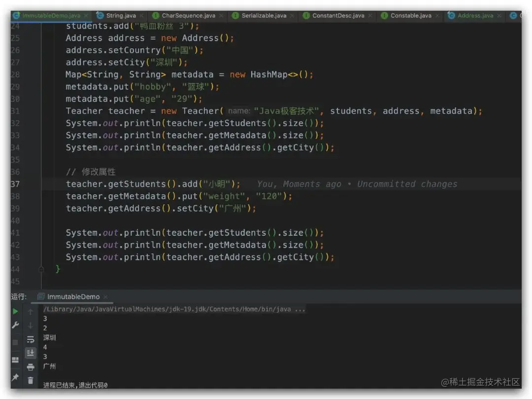
Task: Close the Address.java tab
Action: [x=499, y=16]
